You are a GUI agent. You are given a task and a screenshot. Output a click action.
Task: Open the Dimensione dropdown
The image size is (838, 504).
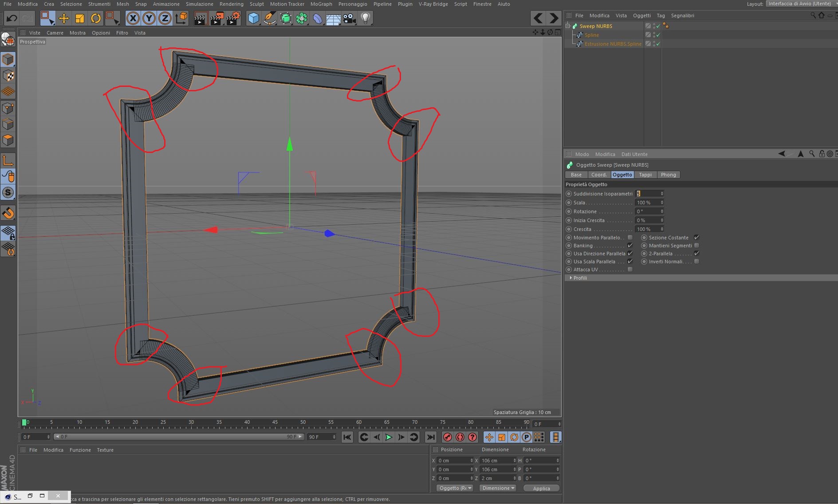coord(498,488)
